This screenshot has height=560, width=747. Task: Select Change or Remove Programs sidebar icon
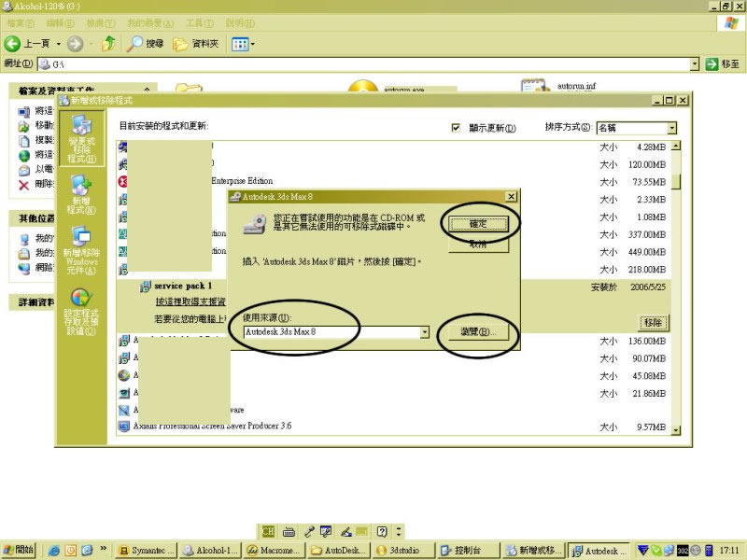[x=82, y=138]
